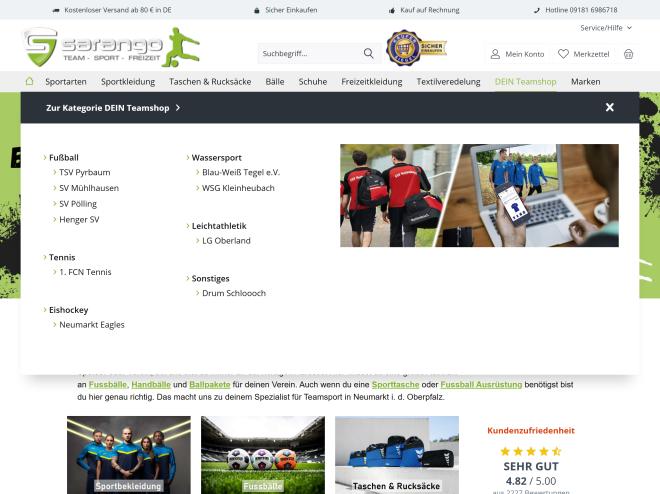Open the Textilveredelung menu item

pos(448,81)
